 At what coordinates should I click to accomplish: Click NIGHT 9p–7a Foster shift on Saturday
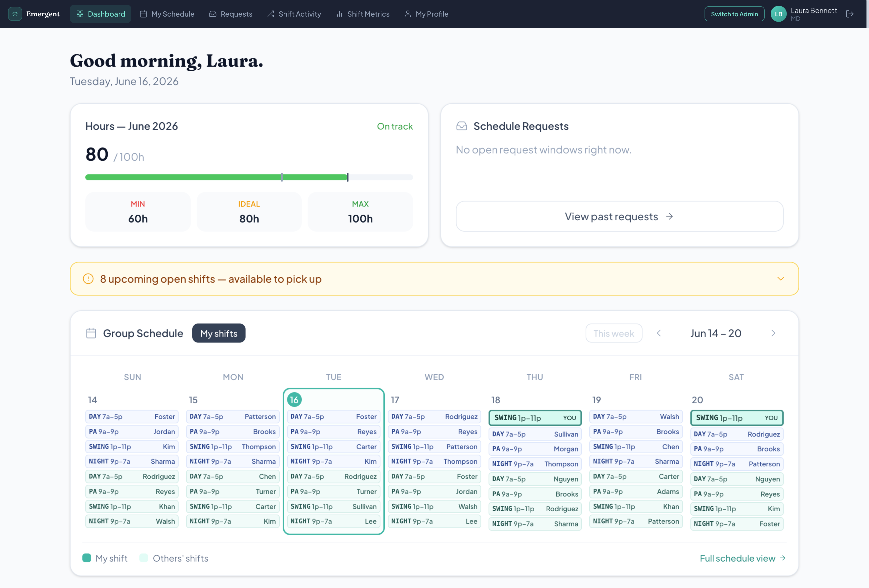737,523
